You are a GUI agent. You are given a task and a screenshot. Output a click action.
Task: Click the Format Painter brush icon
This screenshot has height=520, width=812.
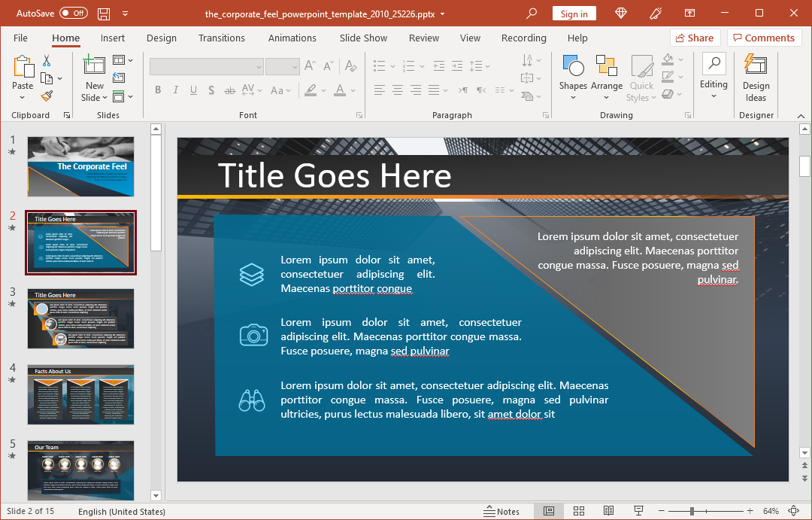47,96
